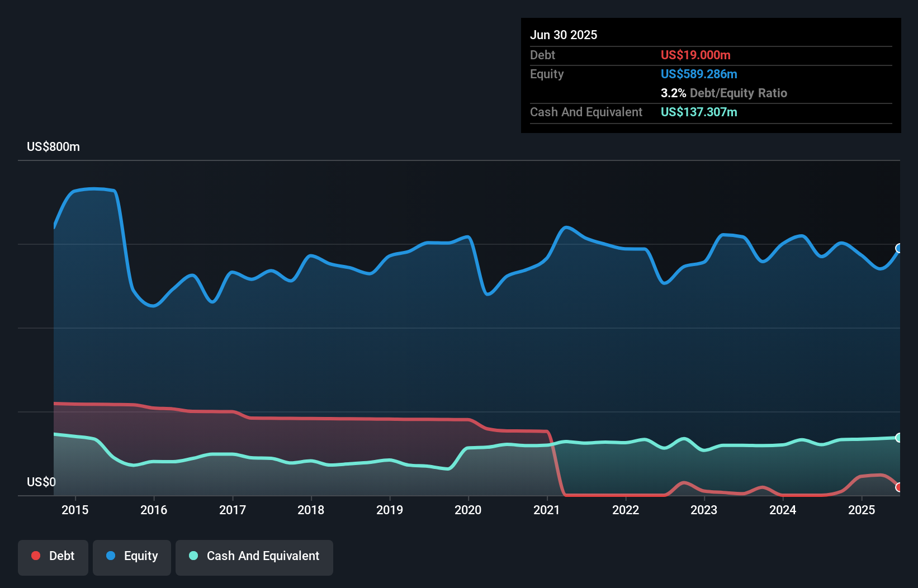Select the Cash endpoint marker on the chart
The height and width of the screenshot is (588, 918).
tap(898, 437)
